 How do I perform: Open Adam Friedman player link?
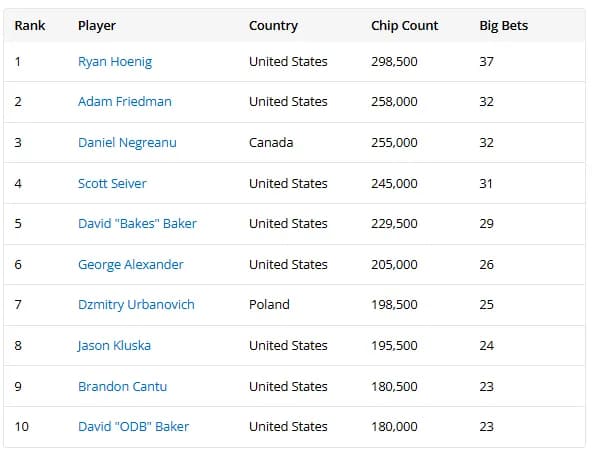[x=125, y=102]
